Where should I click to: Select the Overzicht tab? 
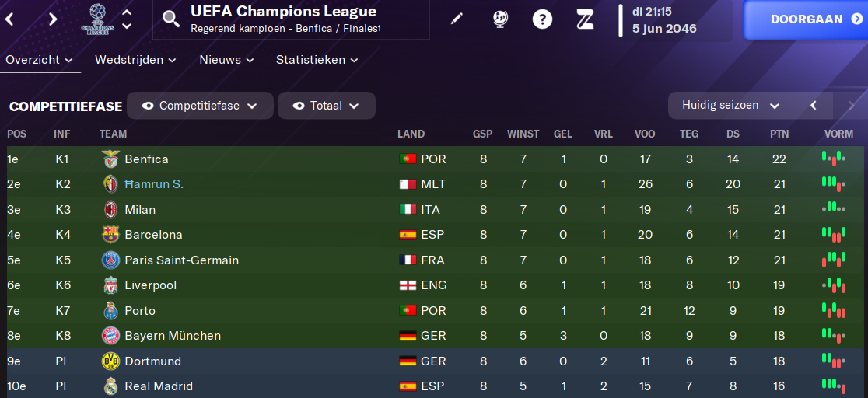pyautogui.click(x=40, y=60)
